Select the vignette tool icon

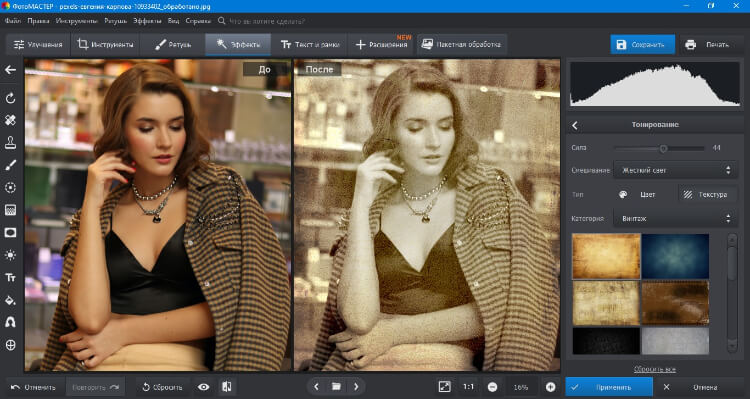coord(11,233)
